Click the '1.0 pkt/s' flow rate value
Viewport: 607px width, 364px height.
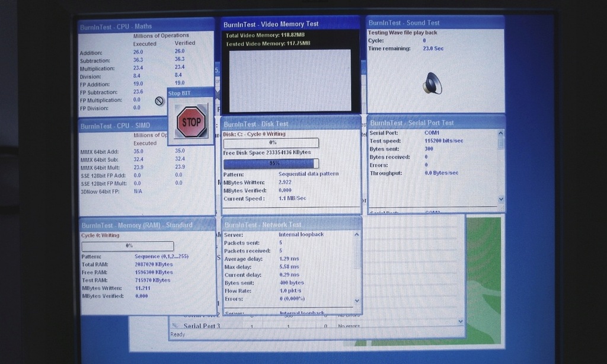[290, 291]
